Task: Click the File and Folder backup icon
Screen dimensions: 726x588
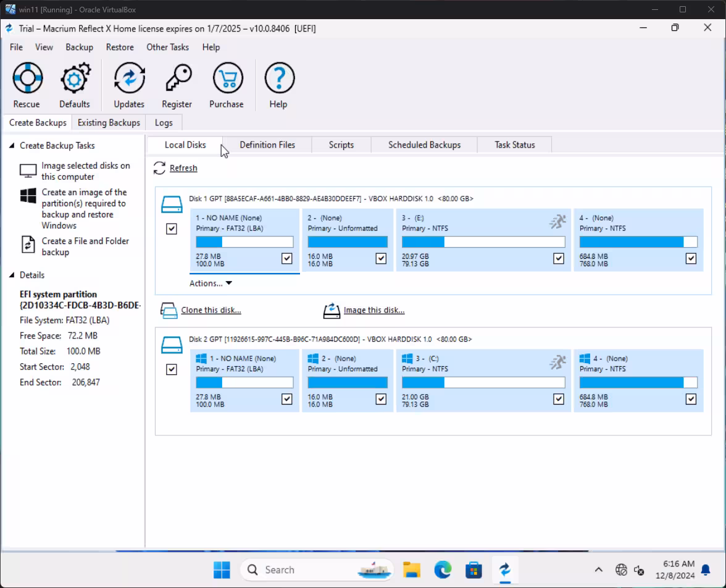Action: tap(28, 245)
